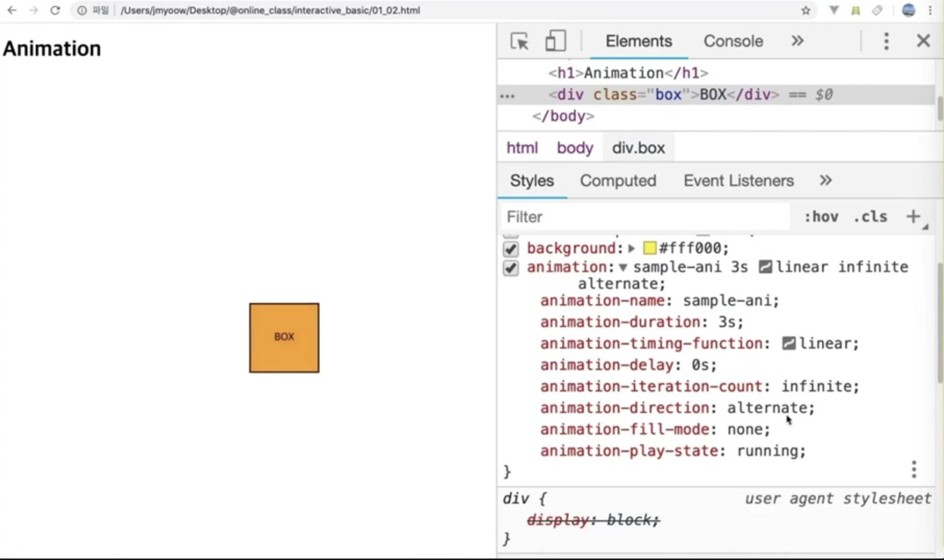Switch to the Console tab
The width and height of the screenshot is (944, 560).
click(x=733, y=41)
